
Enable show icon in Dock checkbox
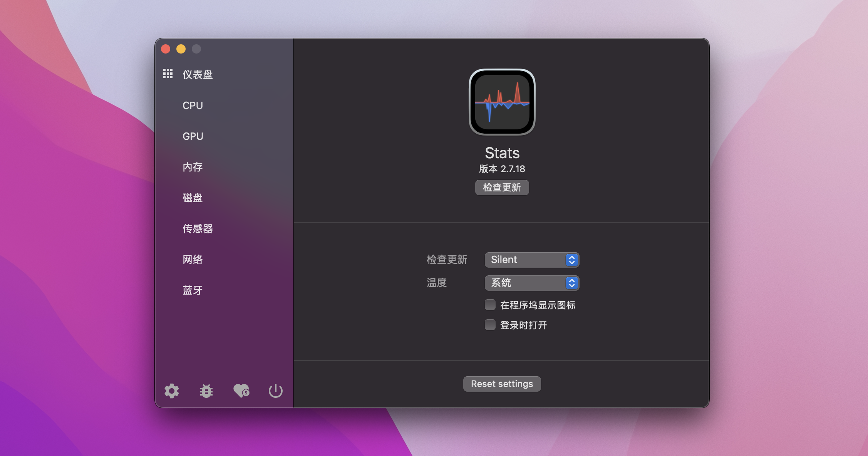pyautogui.click(x=490, y=305)
